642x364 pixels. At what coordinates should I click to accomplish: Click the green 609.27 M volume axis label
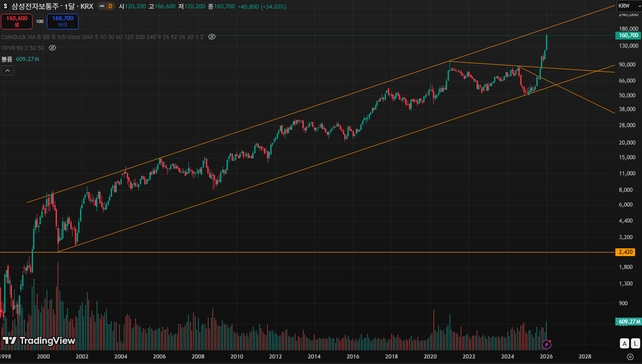pyautogui.click(x=629, y=322)
